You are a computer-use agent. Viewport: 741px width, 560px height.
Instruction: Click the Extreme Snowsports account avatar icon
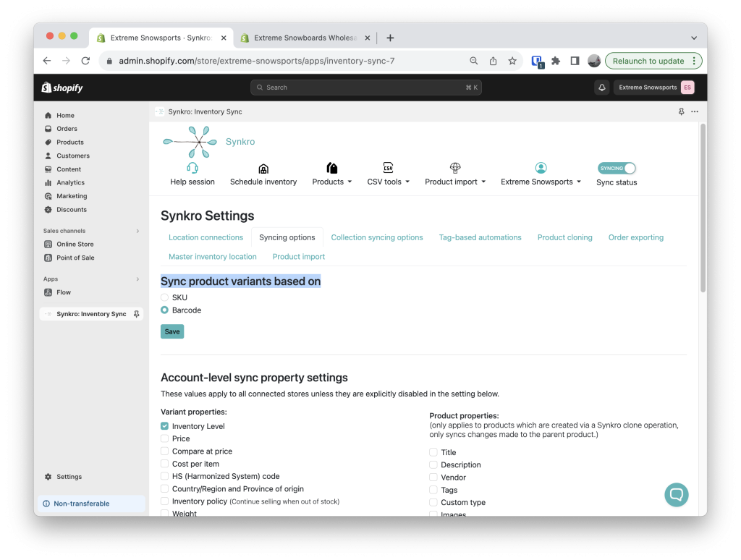(x=541, y=168)
